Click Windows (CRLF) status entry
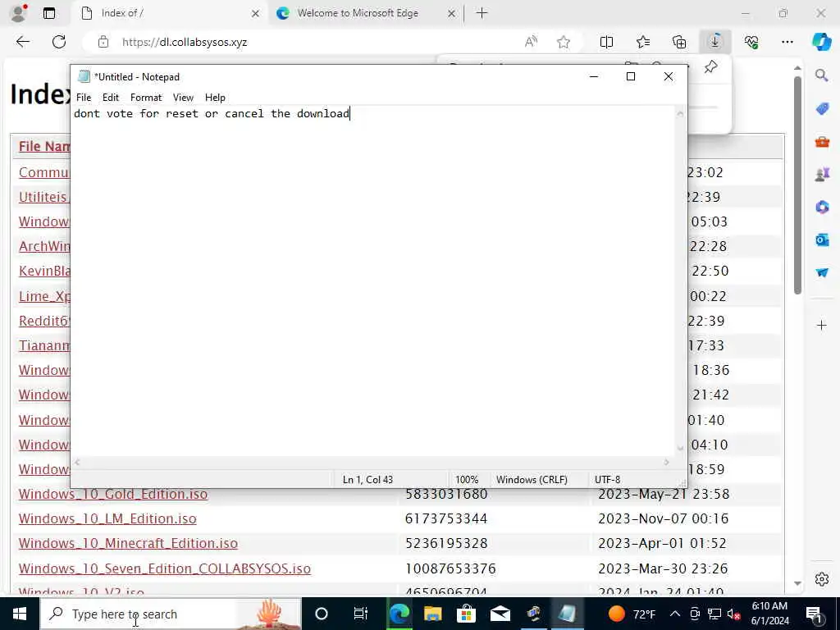The height and width of the screenshot is (630, 840). click(532, 479)
